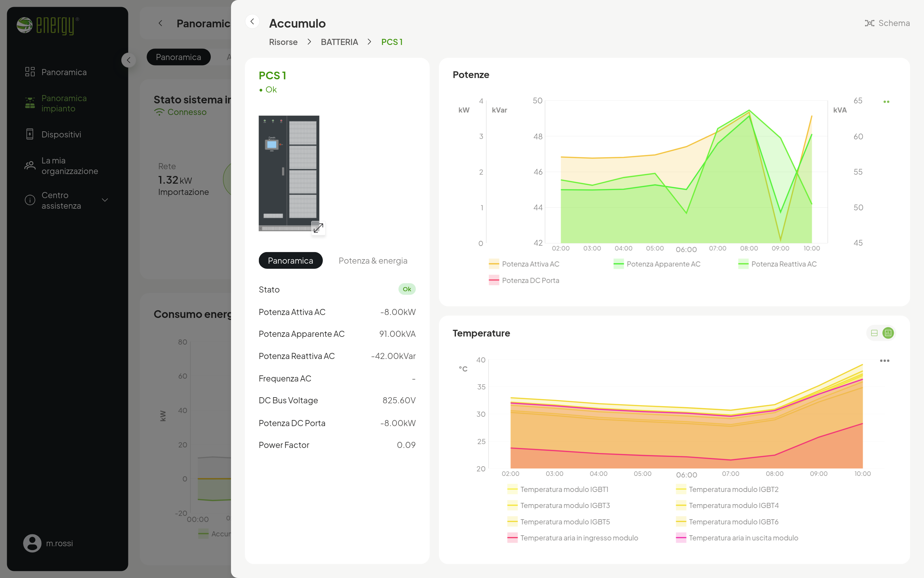Expand the PCS cabinet image

pyautogui.click(x=318, y=228)
